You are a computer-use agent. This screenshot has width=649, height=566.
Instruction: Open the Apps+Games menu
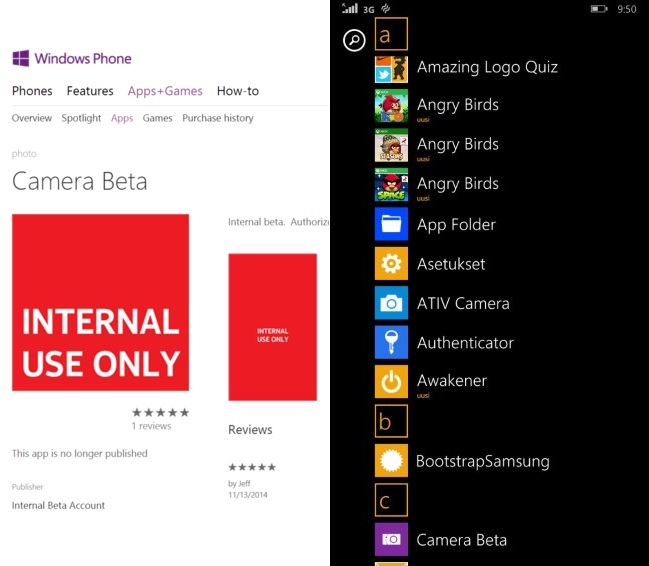click(x=165, y=91)
